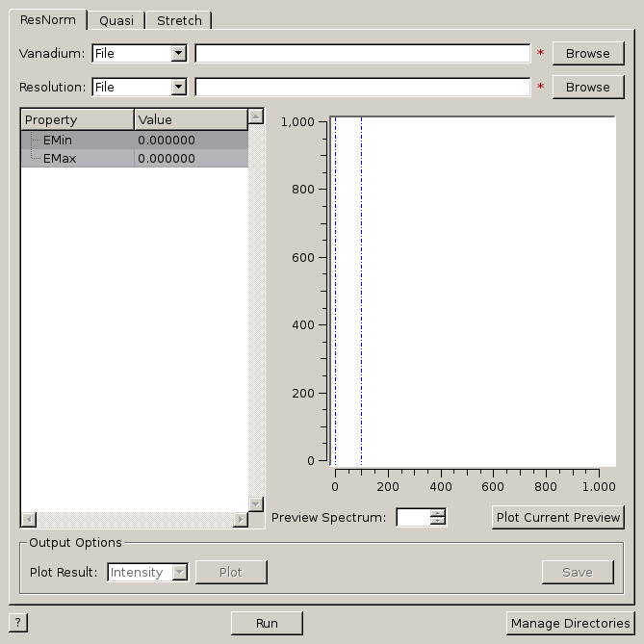Click the Resolution file path field
644x644 pixels.
point(362,87)
